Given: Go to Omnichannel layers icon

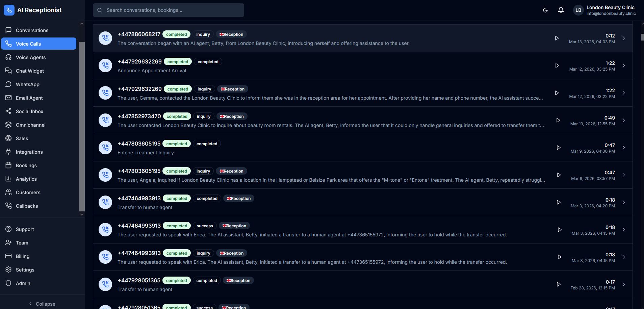Looking at the screenshot, I should (8, 125).
